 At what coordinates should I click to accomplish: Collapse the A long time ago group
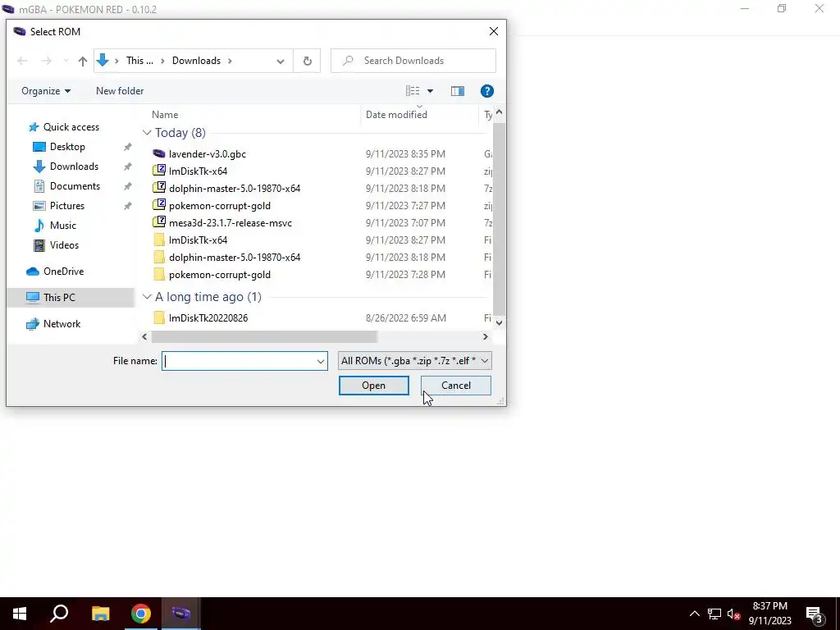147,297
